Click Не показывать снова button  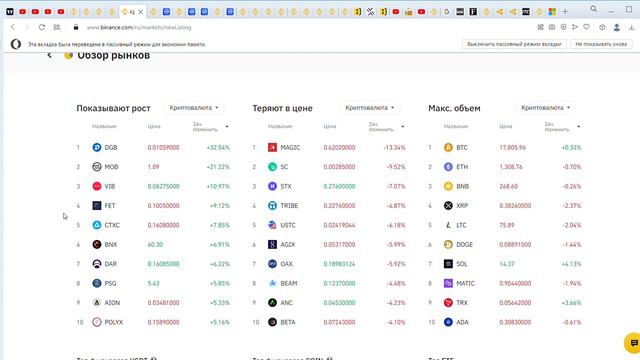(601, 44)
